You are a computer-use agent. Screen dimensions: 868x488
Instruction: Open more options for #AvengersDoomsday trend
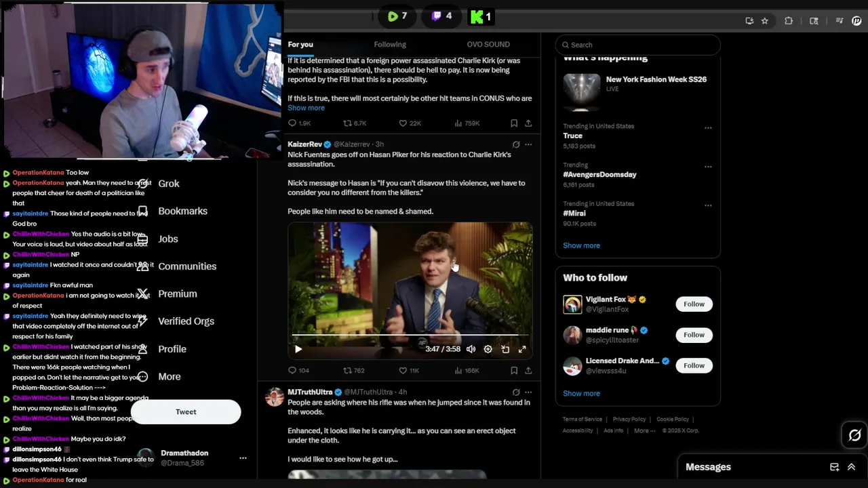[x=708, y=166]
